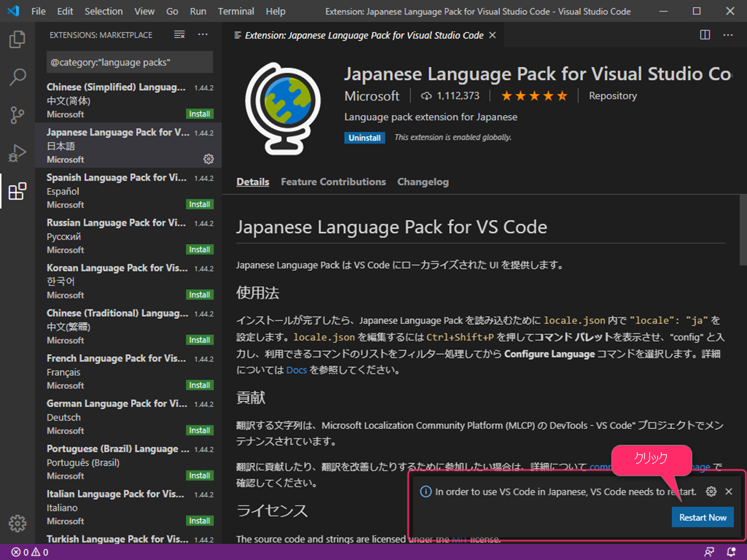Uninstall the Japanese Language Pack
747x560 pixels.
click(364, 138)
